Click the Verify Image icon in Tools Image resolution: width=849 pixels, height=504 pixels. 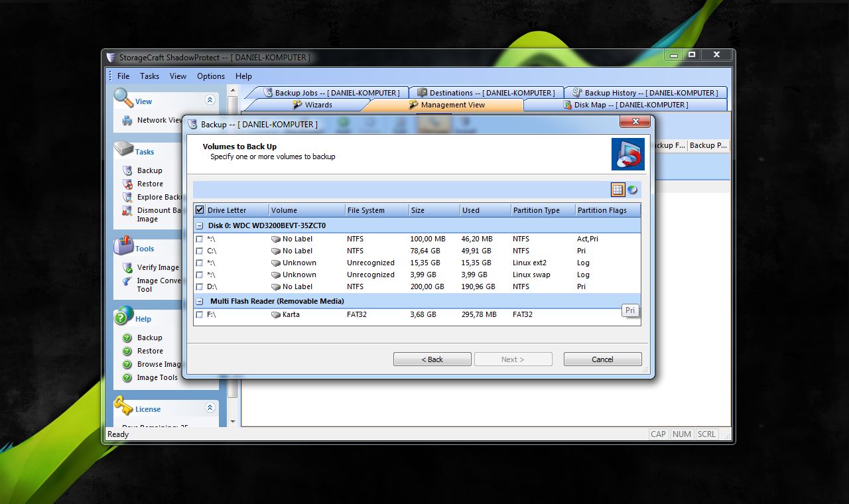click(x=127, y=267)
